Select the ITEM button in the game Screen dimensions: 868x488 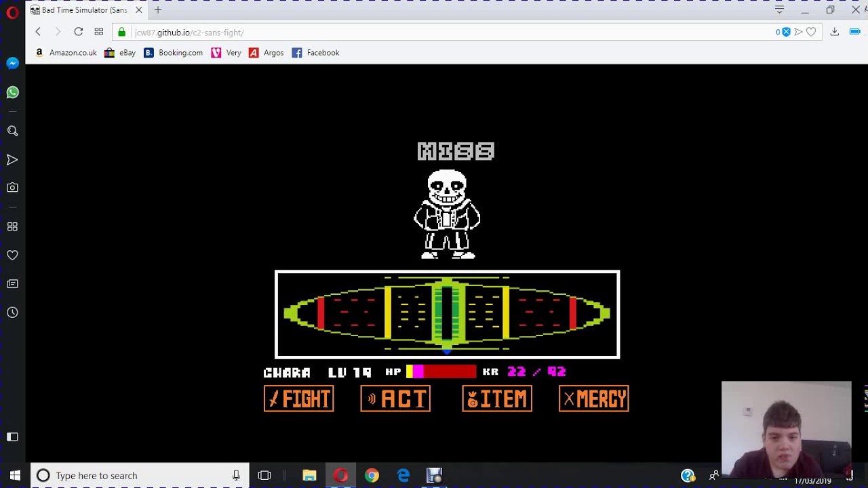[x=497, y=399]
